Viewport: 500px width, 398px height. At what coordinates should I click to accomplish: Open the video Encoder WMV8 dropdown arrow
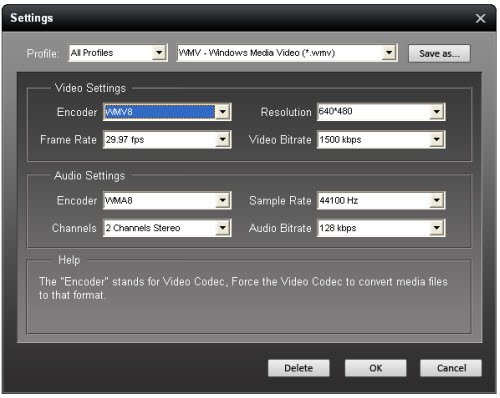(223, 112)
